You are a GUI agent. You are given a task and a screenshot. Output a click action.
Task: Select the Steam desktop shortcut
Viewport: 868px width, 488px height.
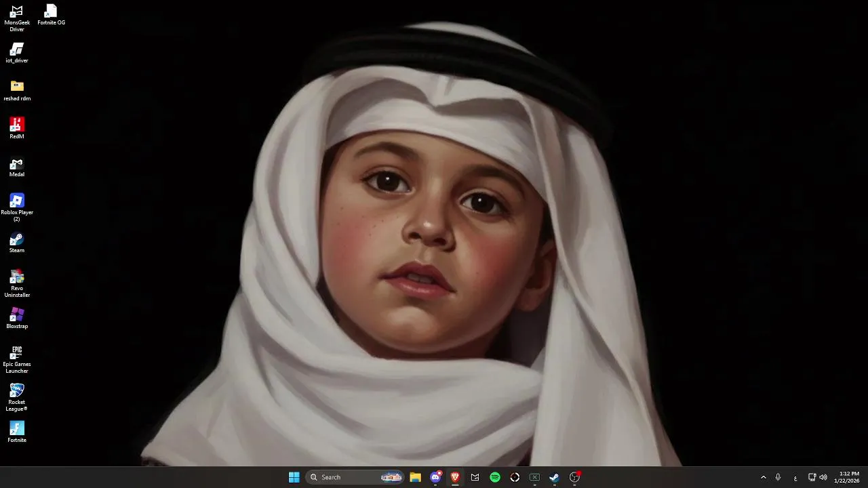17,243
